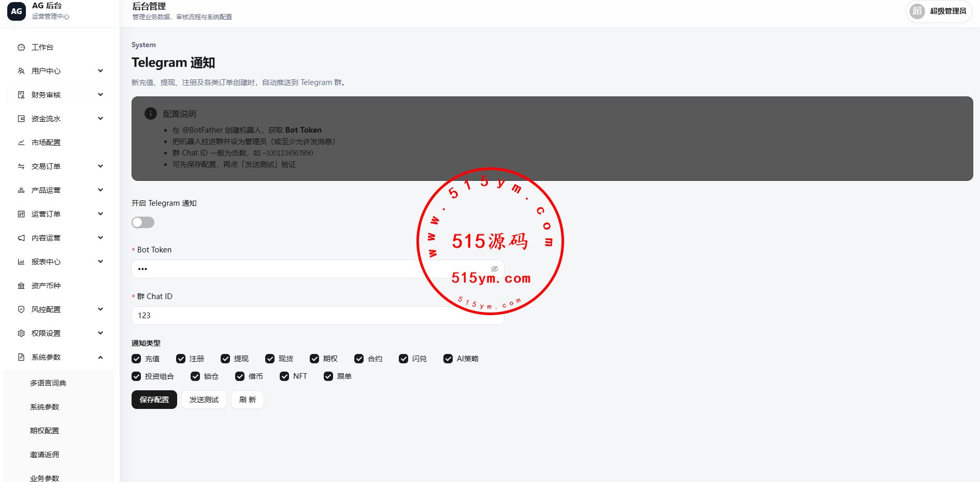The height and width of the screenshot is (482, 980).
Task: Click the 财务审核 sidebar icon
Action: pos(21,95)
